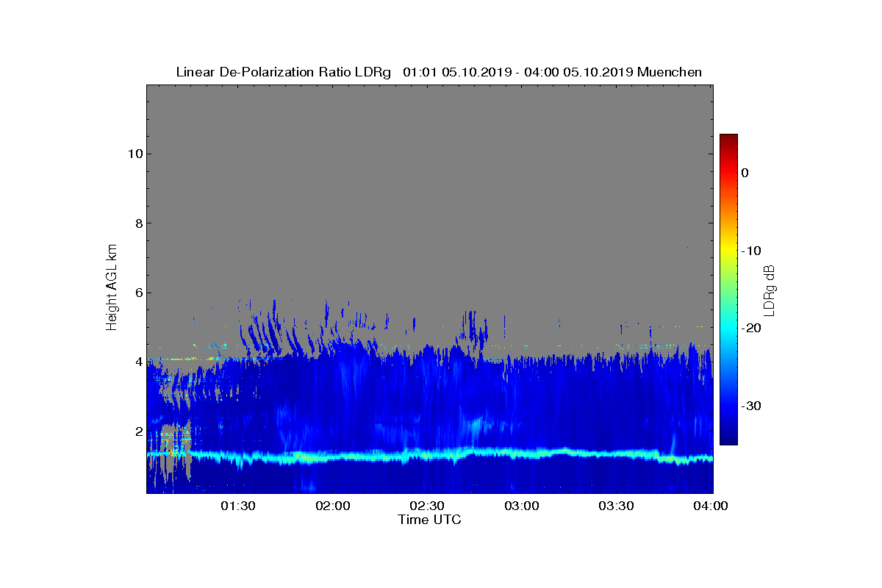Click the 04:00 time tick label
The width and height of the screenshot is (882, 588).
click(711, 506)
